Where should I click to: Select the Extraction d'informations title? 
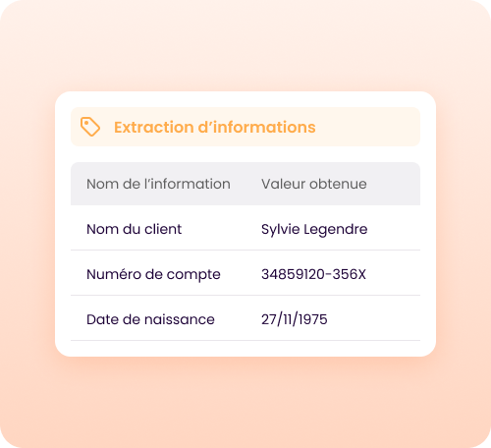click(x=215, y=127)
